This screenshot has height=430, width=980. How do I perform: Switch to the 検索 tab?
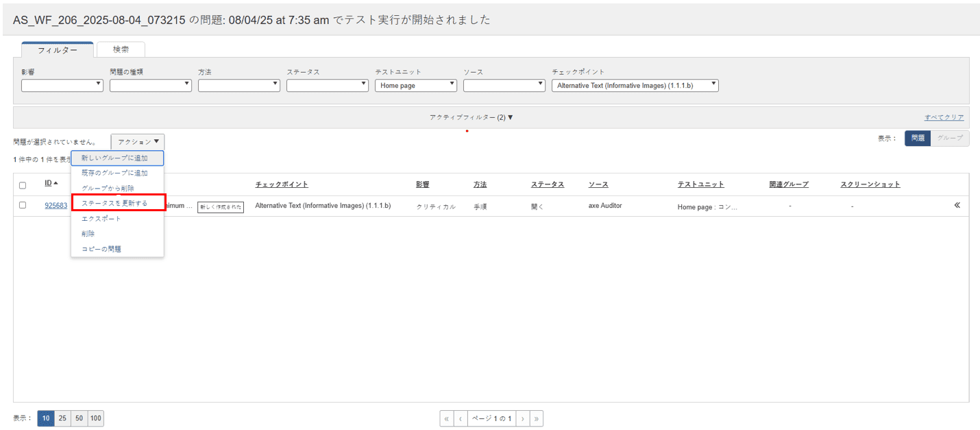coord(121,49)
